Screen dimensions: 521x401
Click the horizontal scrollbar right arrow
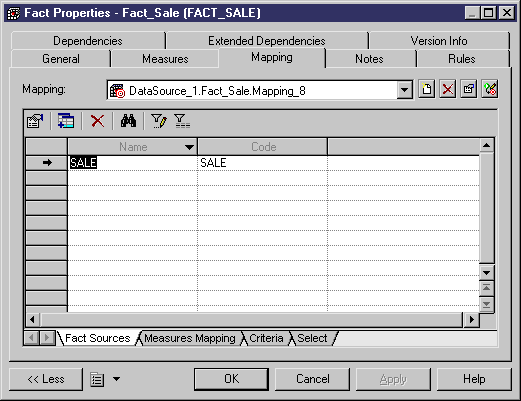[x=471, y=320]
